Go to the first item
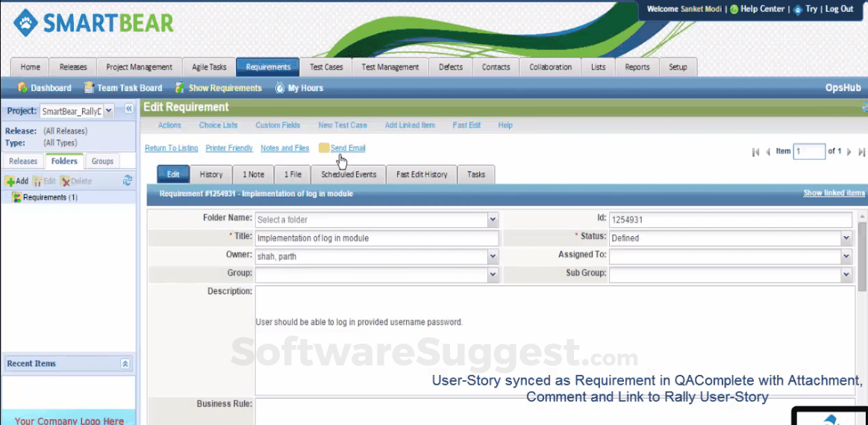 tap(755, 152)
